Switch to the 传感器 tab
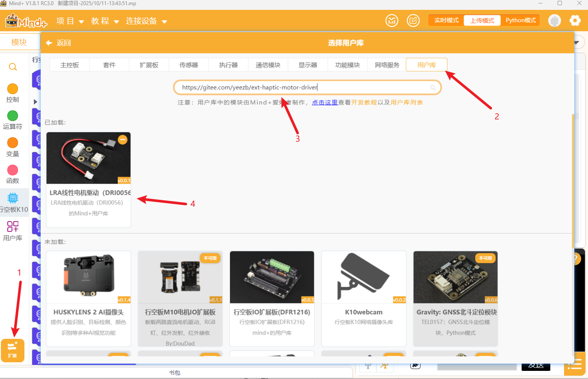588x379 pixels. click(188, 65)
